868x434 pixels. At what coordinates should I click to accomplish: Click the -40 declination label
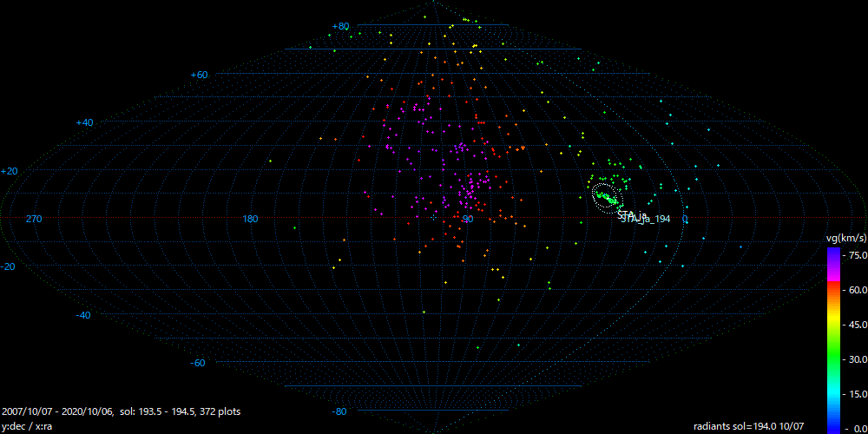83,315
